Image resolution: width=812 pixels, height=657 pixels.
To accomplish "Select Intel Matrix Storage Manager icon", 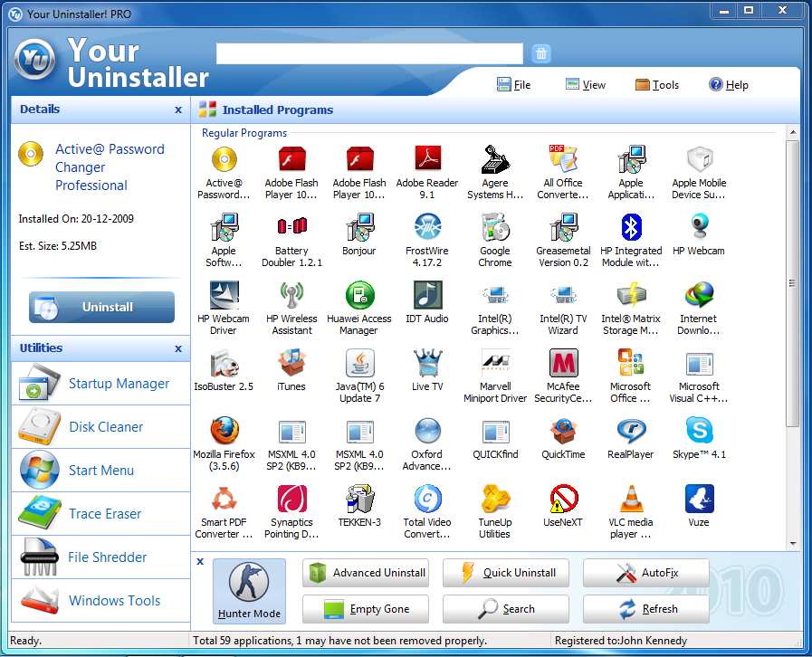I will coord(631,295).
